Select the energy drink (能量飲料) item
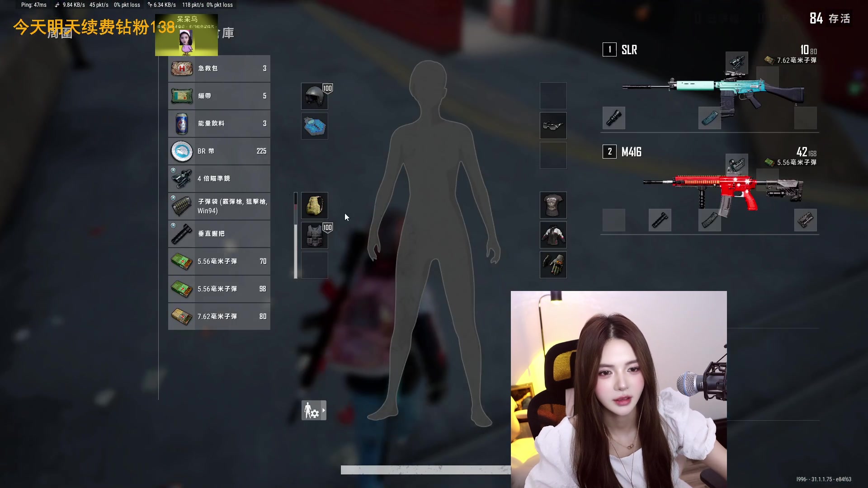This screenshot has height=488, width=868. (219, 123)
